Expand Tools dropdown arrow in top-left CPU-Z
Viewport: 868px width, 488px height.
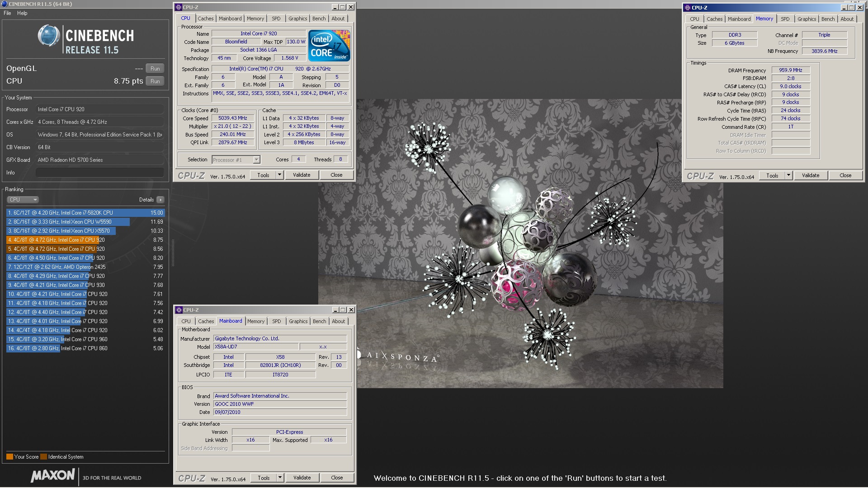[x=280, y=175]
